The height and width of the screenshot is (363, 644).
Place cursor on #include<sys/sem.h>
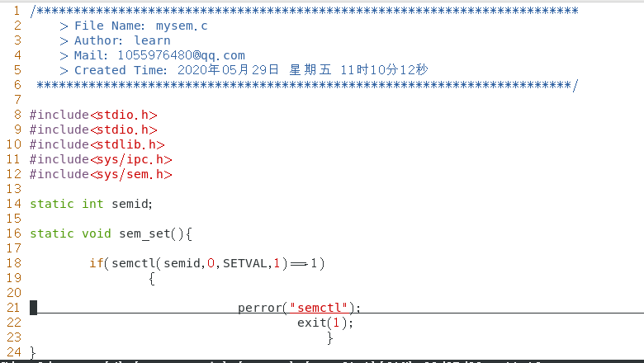[101, 174]
